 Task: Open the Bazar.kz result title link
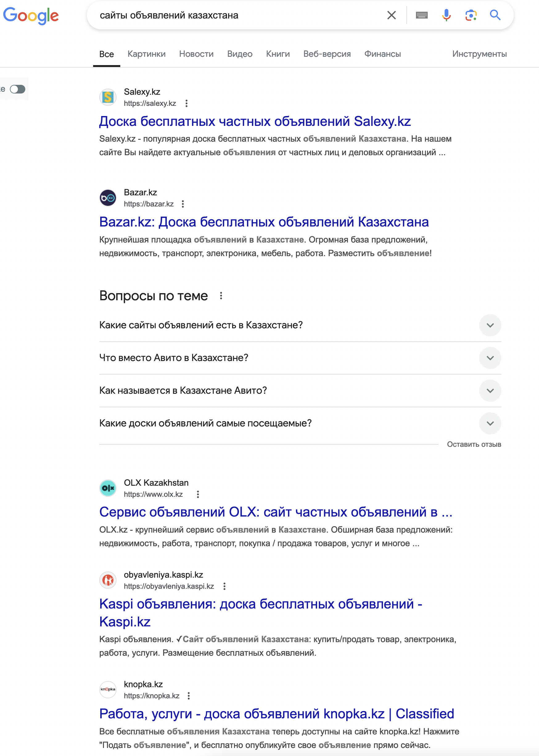264,222
